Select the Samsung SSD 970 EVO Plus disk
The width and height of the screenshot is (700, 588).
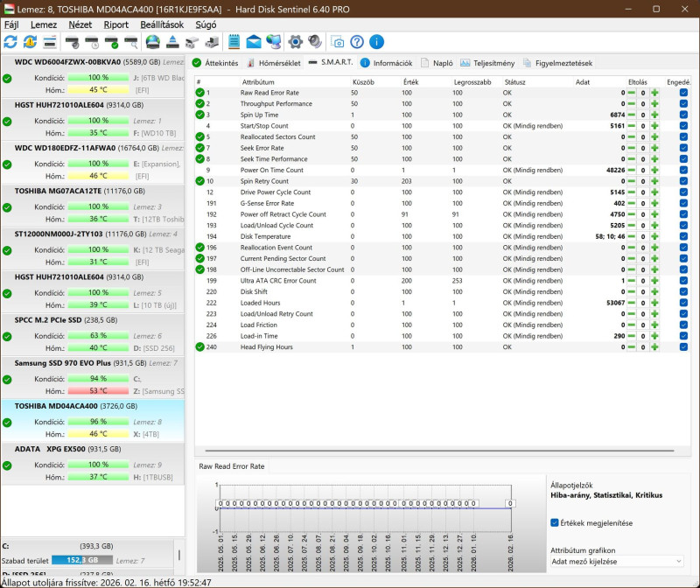pos(93,377)
